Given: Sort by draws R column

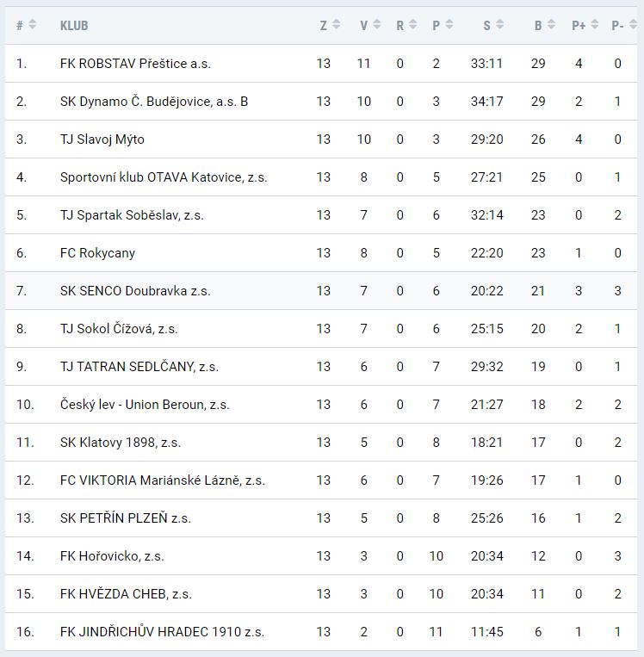Looking at the screenshot, I should click(406, 25).
